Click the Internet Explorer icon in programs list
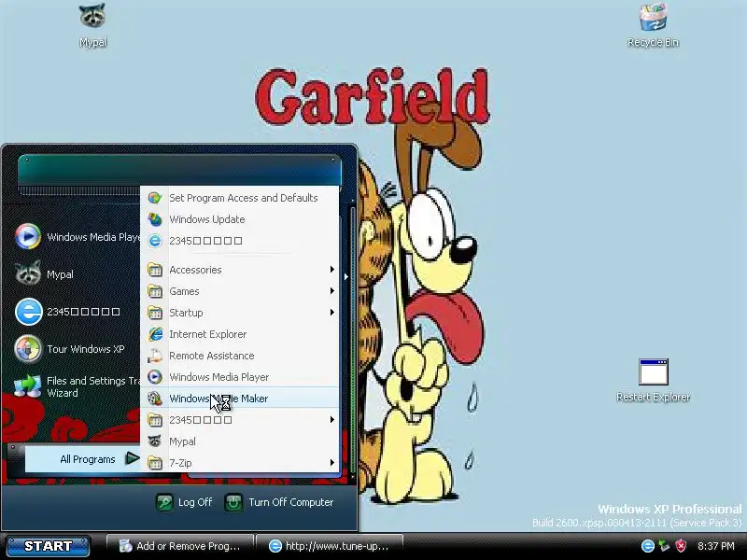 pyautogui.click(x=155, y=334)
